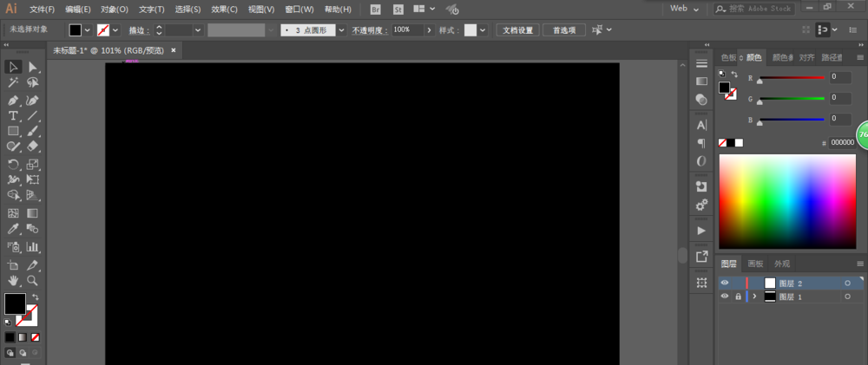Select the Perspective Grid tool
This screenshot has height=365, width=868.
coord(33,195)
